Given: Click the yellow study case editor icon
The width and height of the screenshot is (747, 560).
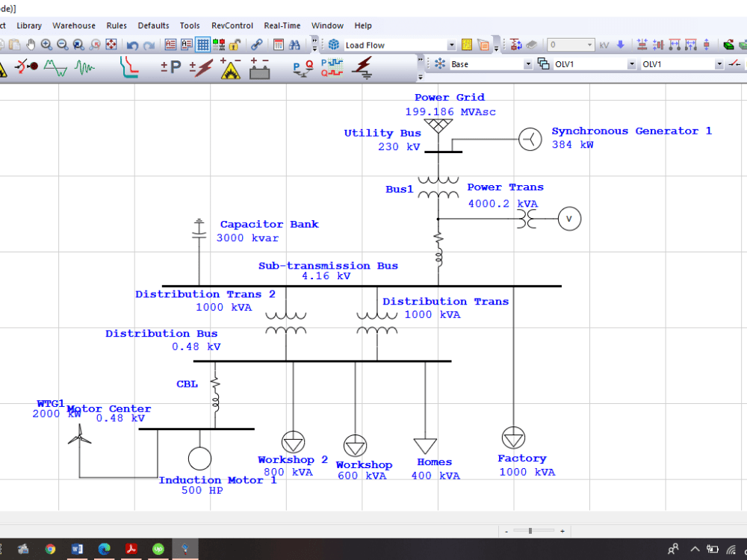Looking at the screenshot, I should 467,45.
